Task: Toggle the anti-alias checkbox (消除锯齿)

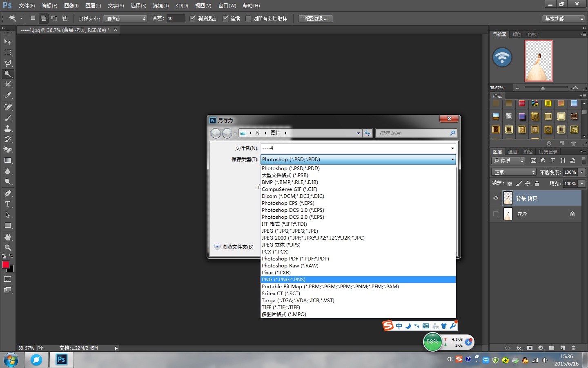Action: pyautogui.click(x=193, y=18)
